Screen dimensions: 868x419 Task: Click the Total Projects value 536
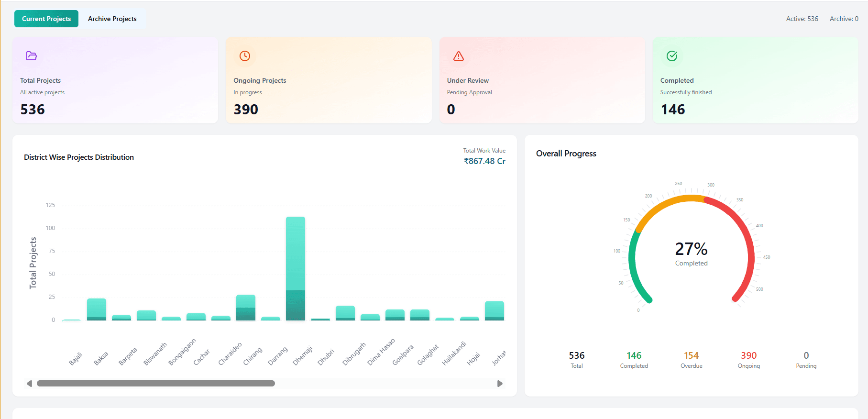click(33, 110)
